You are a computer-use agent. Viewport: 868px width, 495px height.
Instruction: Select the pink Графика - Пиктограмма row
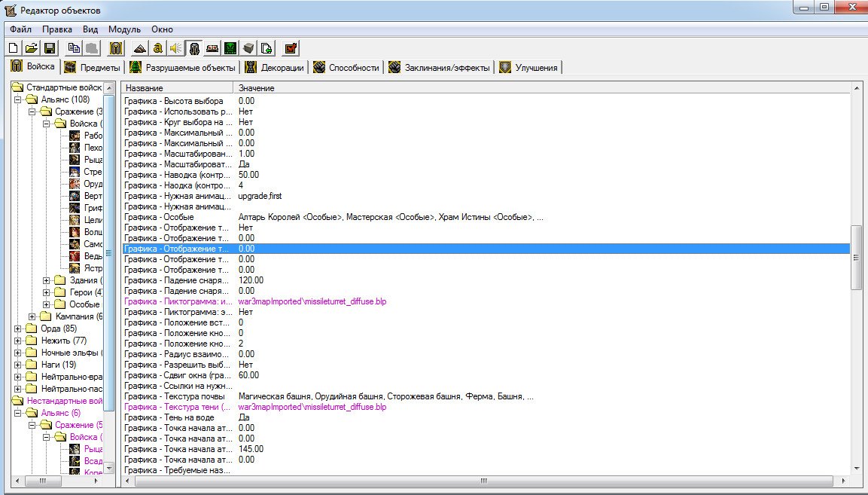click(x=486, y=301)
